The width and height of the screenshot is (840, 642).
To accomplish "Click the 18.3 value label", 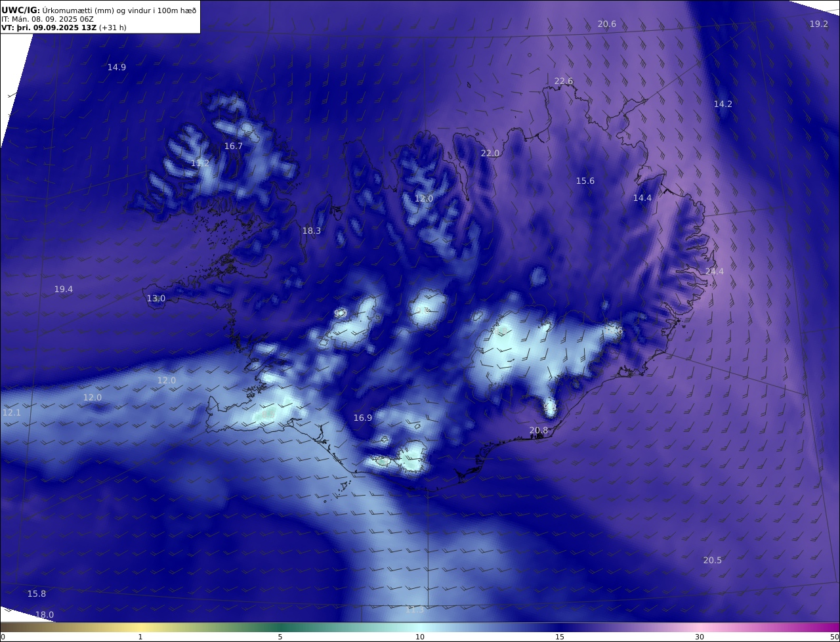I will (x=312, y=230).
